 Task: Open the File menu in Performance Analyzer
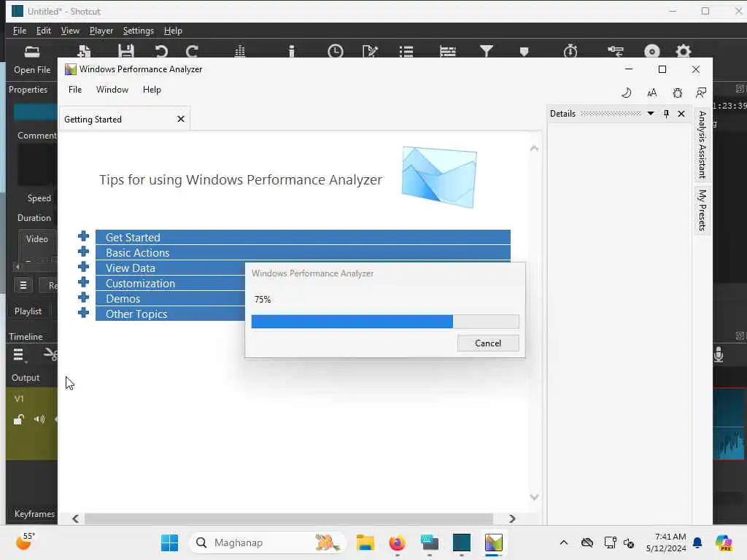[x=75, y=90]
